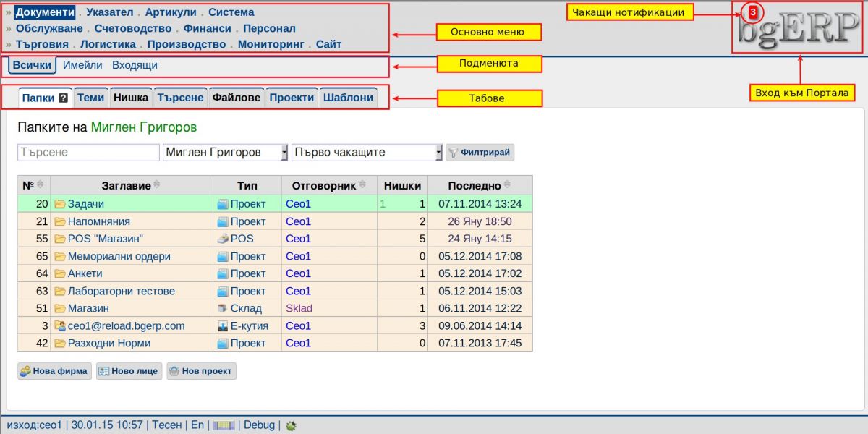
Task: Expand the Първо чакащите sort dropdown
Action: pos(367,153)
